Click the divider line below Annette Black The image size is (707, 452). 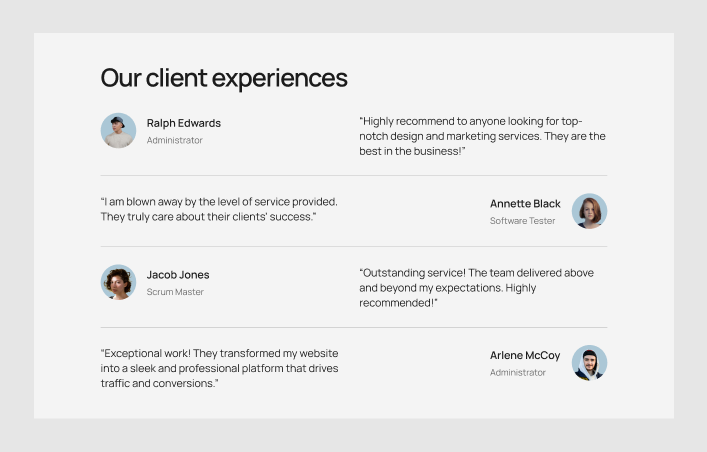tap(353, 247)
